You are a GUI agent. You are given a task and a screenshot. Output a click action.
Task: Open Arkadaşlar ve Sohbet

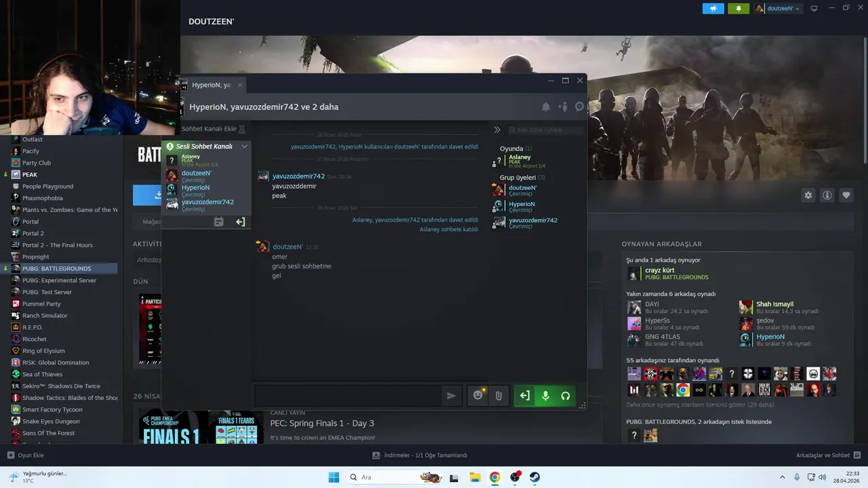(828, 455)
